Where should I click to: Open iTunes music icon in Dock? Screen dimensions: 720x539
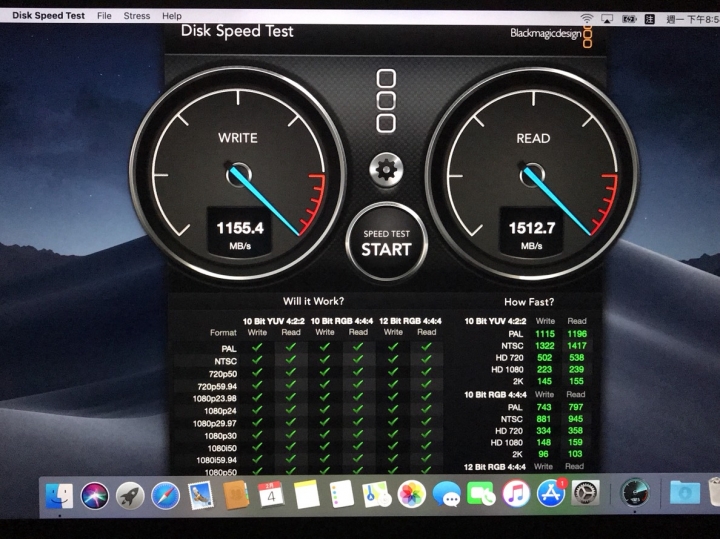(x=516, y=494)
